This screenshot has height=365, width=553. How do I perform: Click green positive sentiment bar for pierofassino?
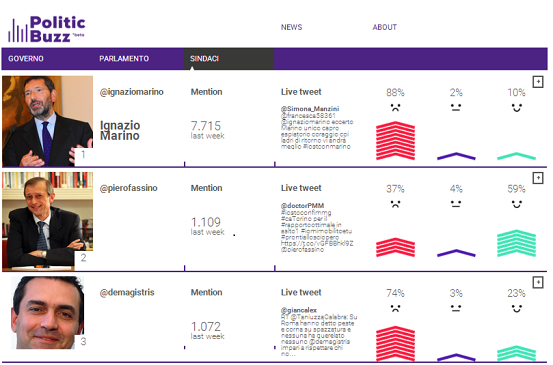517,243
